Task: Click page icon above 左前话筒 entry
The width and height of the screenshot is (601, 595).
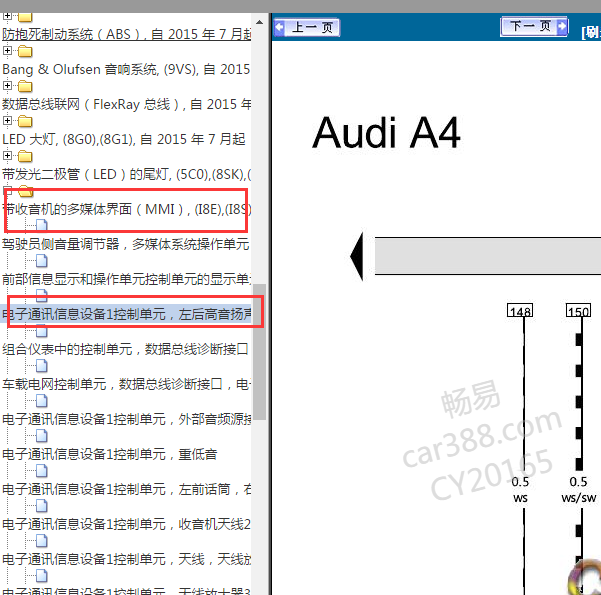Action: 42,470
